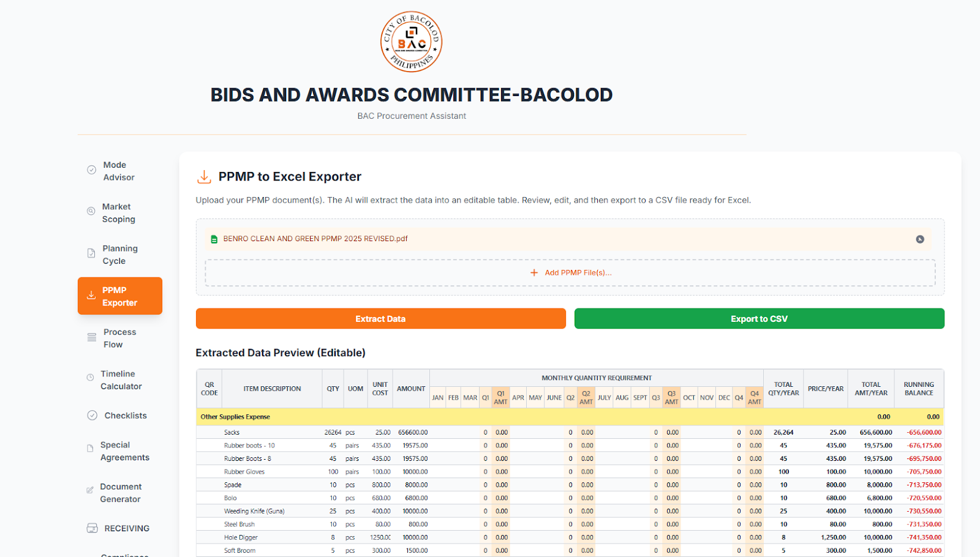Click the QR CODE column header

[209, 389]
